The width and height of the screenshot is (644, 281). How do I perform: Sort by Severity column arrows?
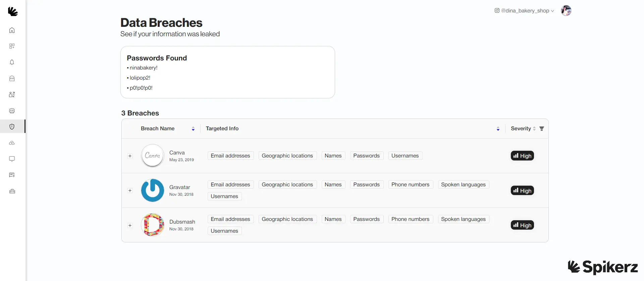[x=534, y=129]
